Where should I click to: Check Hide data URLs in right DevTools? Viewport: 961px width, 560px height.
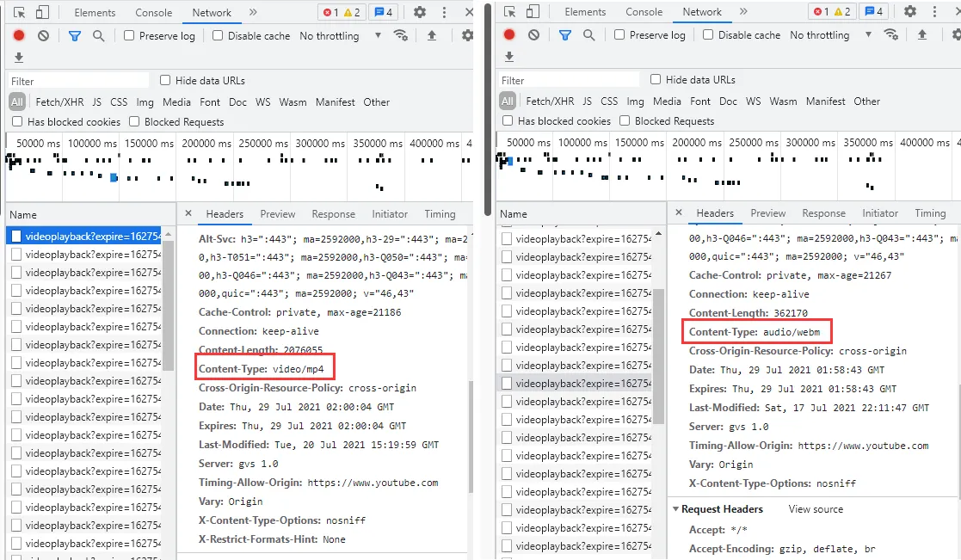(x=656, y=80)
